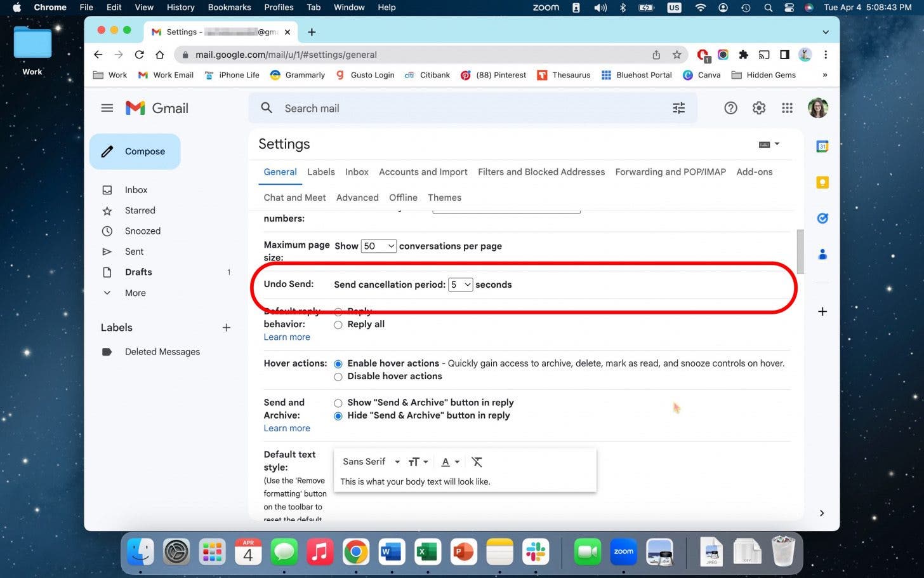This screenshot has width=924, height=578.
Task: Bookmark this page star icon
Action: point(677,55)
